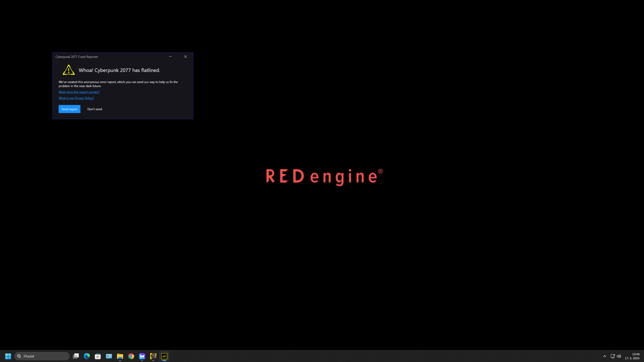Expand hidden system tray icons chevron
The width and height of the screenshot is (644, 362).
click(605, 356)
